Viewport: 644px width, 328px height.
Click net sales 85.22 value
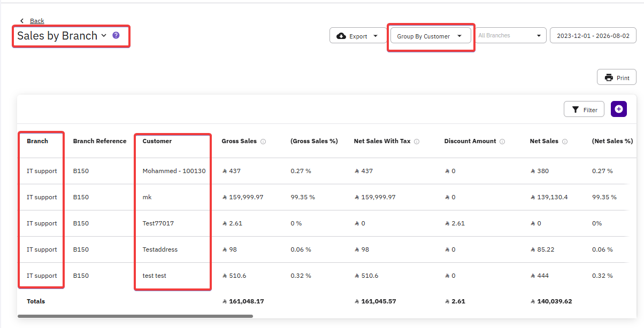pos(542,249)
